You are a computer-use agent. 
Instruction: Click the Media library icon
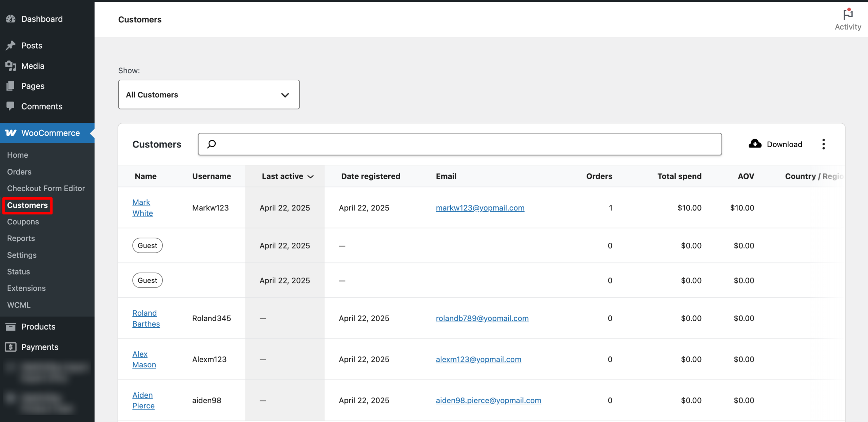tap(11, 66)
